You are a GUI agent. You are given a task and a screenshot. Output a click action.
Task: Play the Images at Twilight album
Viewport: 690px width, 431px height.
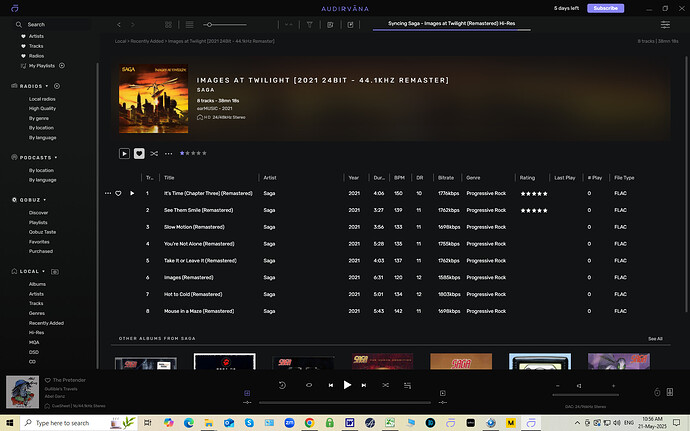pos(124,153)
